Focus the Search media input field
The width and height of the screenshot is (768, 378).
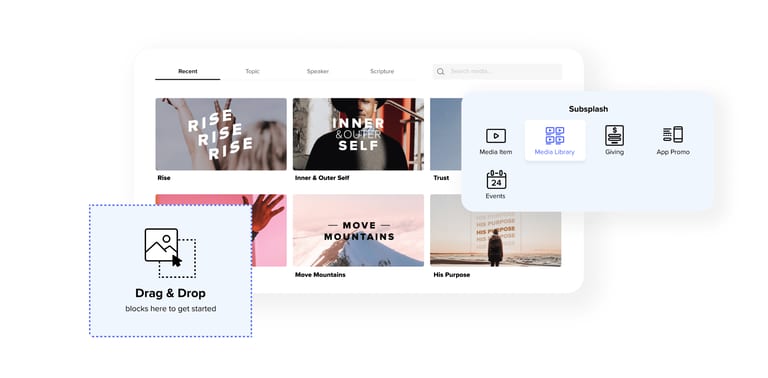[x=497, y=71]
